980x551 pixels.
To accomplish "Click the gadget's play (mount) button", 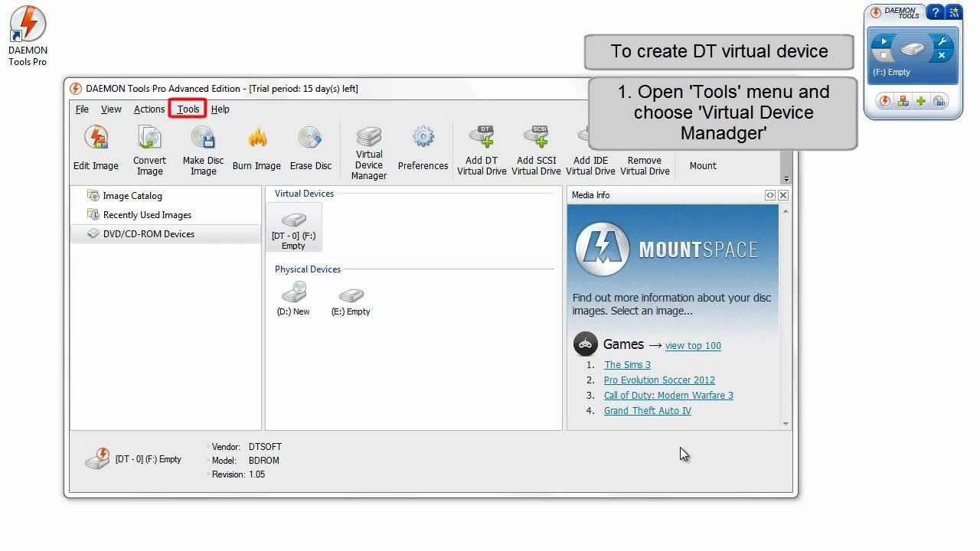I will pyautogui.click(x=883, y=42).
